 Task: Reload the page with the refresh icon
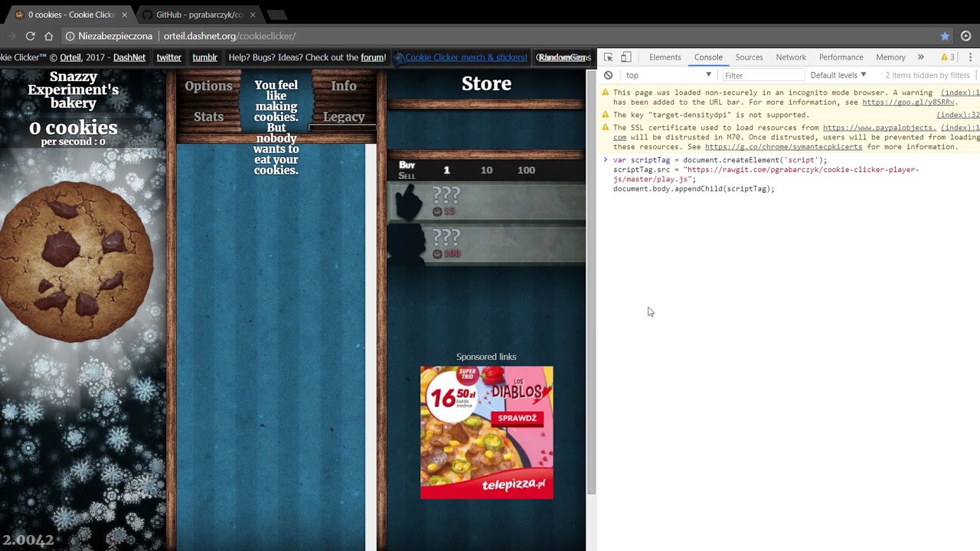pos(30,36)
